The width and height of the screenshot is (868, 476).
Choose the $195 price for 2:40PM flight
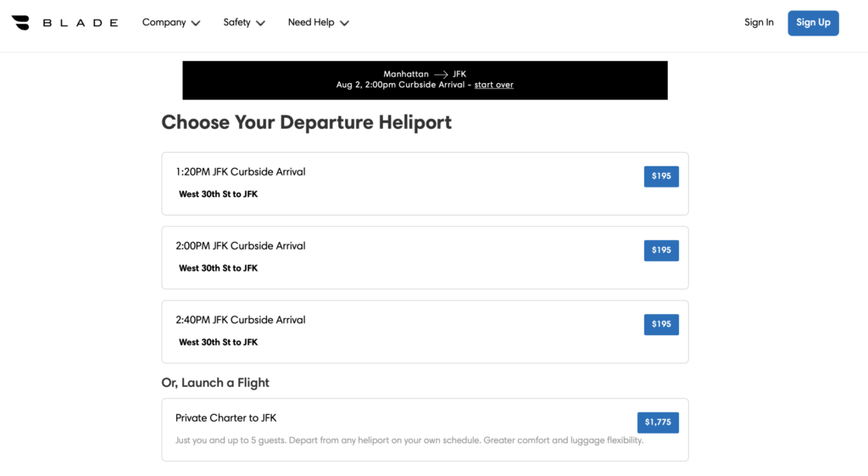click(661, 324)
